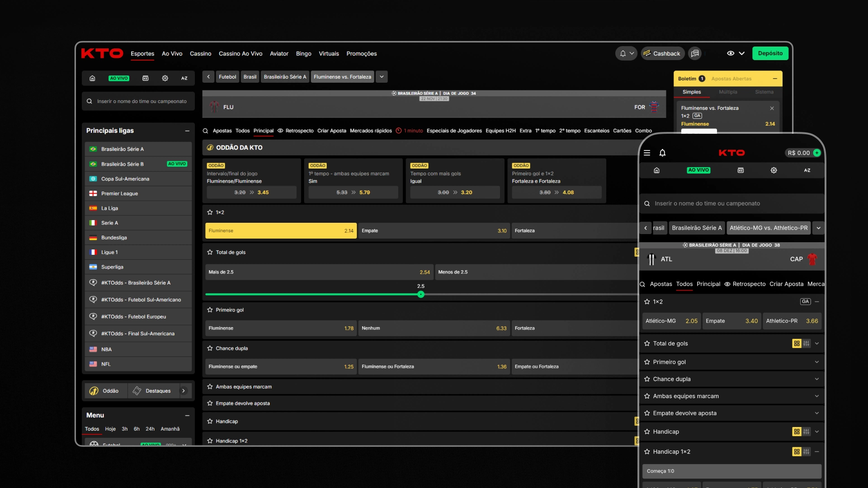The image size is (868, 488).
Task: Open Brasileirão Série A breadcrumb chip
Action: click(285, 77)
